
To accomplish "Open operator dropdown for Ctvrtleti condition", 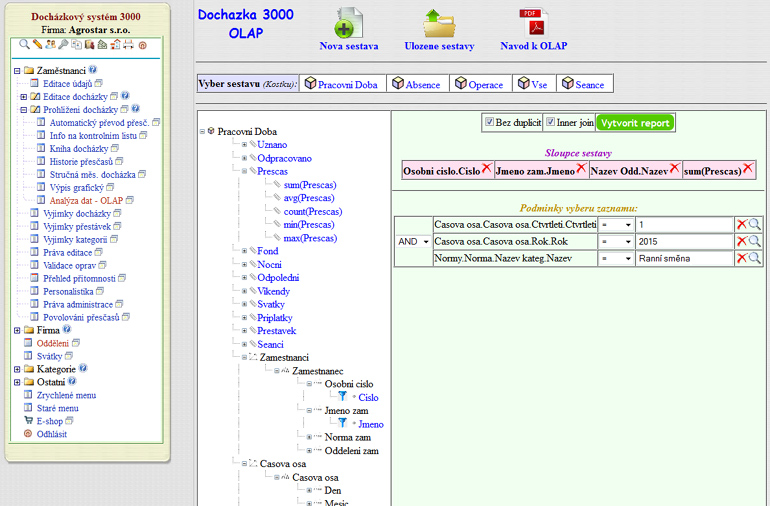I will (x=616, y=225).
